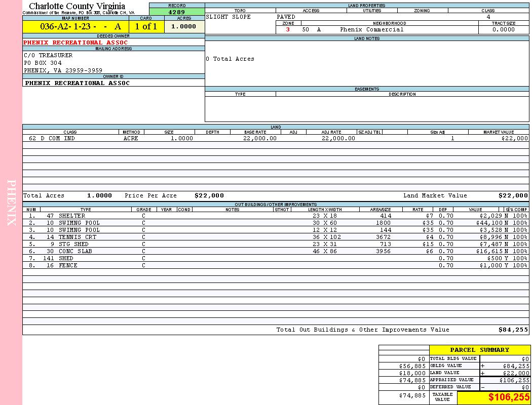Click 'Total Out Buildings & Other Improvements Value' label
The width and height of the screenshot is (532, 405).
pyautogui.click(x=362, y=330)
